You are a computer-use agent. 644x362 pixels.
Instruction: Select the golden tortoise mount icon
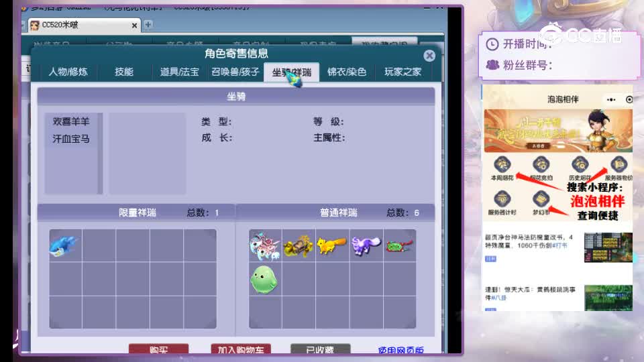pyautogui.click(x=299, y=246)
